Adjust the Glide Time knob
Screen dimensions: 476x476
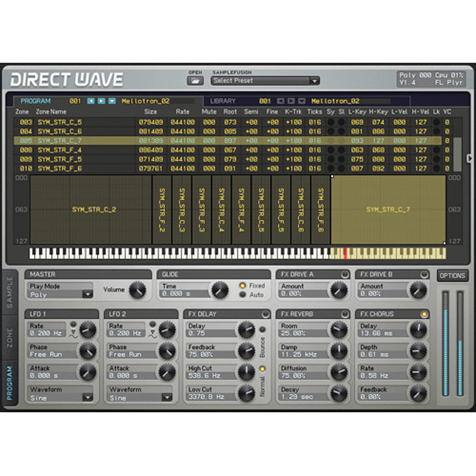[x=220, y=290]
